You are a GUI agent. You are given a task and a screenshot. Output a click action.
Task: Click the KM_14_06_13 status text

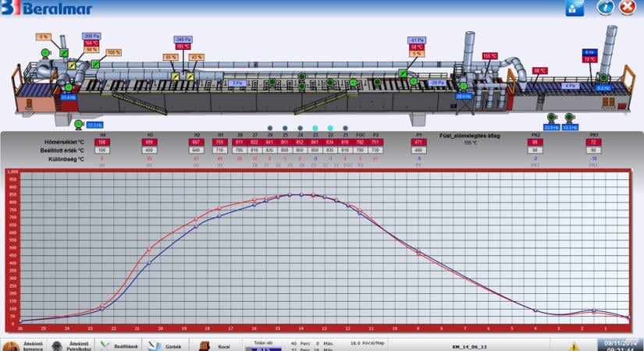[x=469, y=347]
